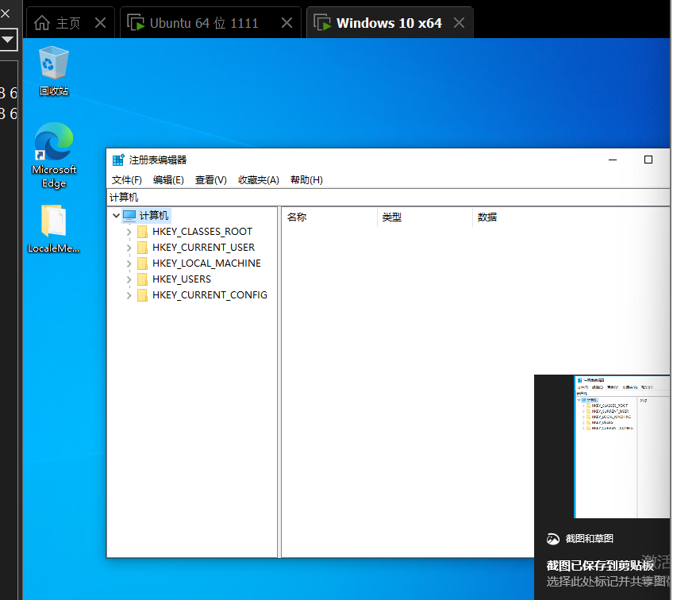The width and height of the screenshot is (700, 600).
Task: Click HKEY_LOCAL_MACHINE folder icon
Action: [x=142, y=263]
